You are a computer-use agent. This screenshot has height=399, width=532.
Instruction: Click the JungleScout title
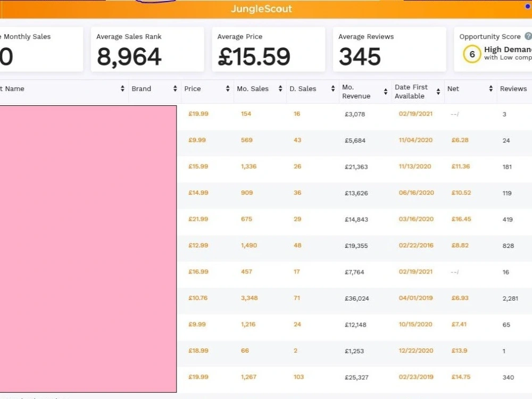click(x=262, y=9)
